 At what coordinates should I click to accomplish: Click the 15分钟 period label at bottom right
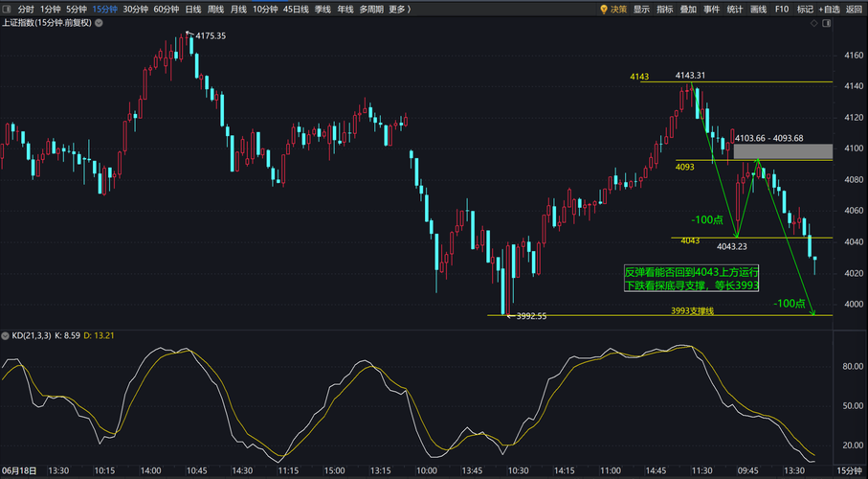tap(849, 470)
